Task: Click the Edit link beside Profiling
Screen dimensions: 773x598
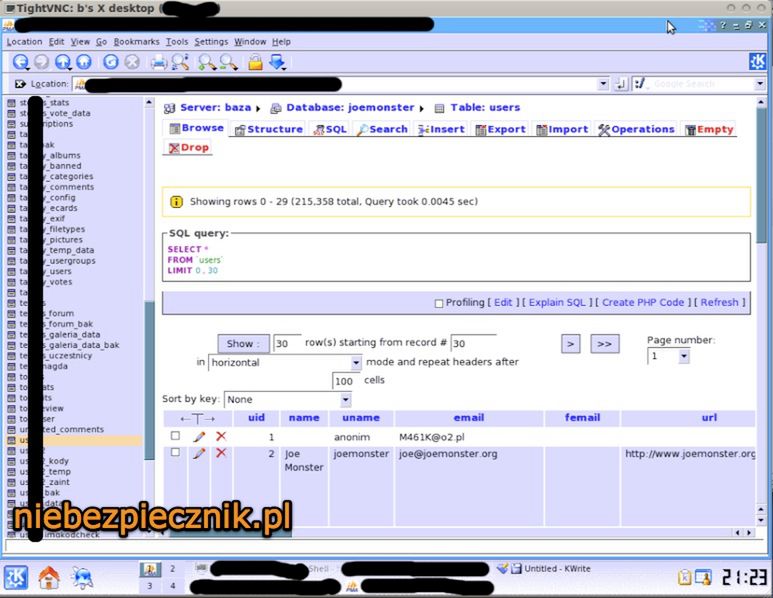Action: click(x=503, y=303)
